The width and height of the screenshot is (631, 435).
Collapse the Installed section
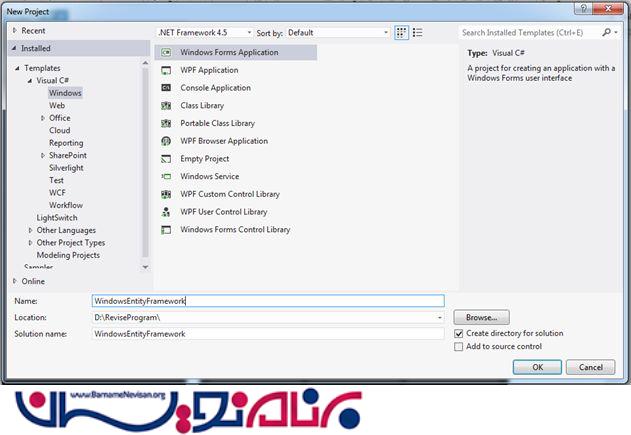[14, 48]
